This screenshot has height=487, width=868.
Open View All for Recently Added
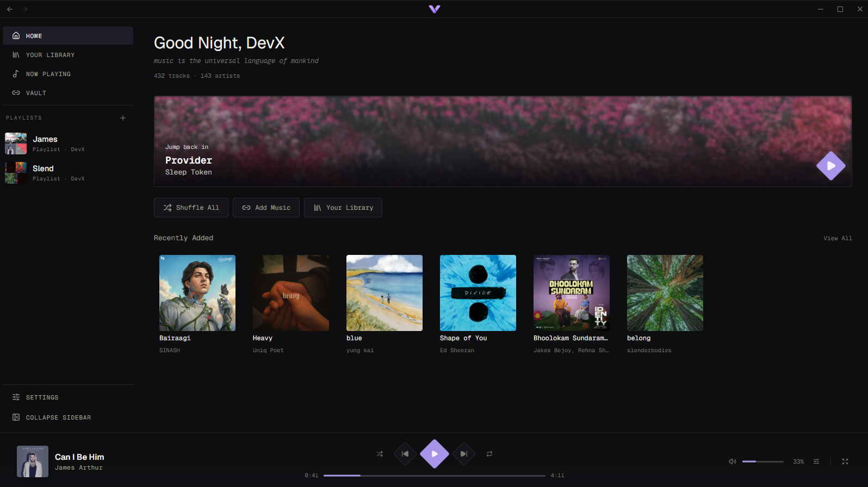coord(838,238)
